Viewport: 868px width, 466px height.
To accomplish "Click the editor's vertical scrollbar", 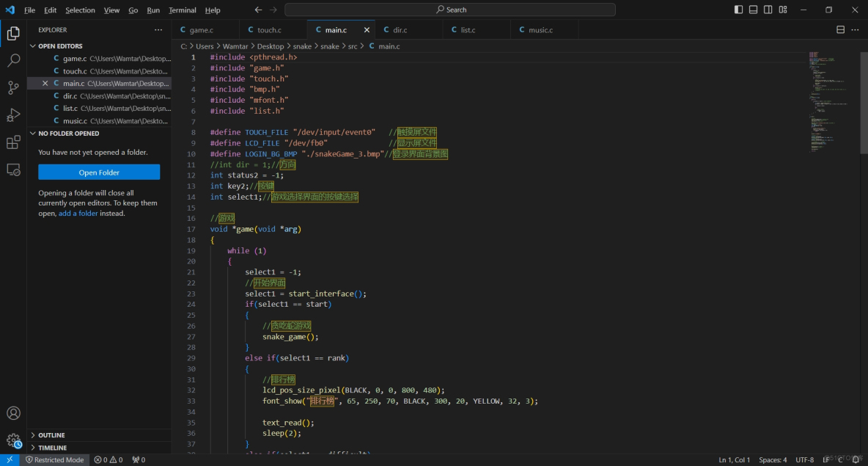I will point(864,103).
